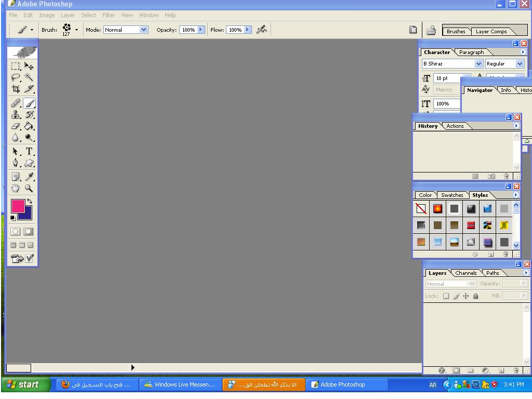
Task: Select the Notes tool
Action: (x=15, y=177)
